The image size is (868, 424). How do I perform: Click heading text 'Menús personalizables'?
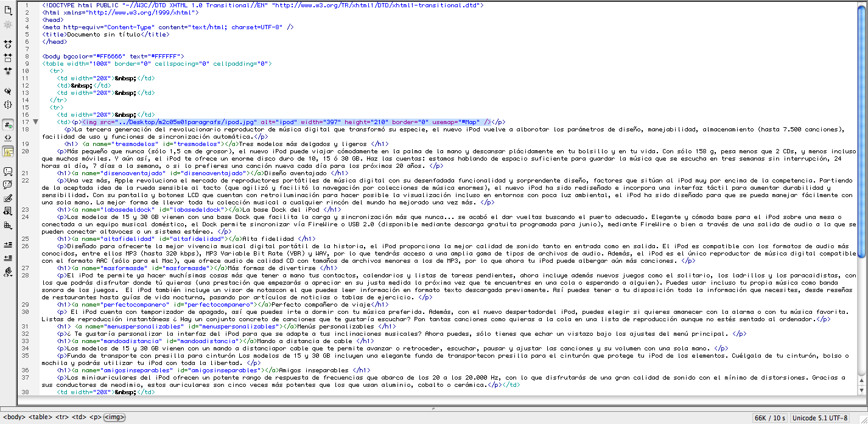coord(335,326)
